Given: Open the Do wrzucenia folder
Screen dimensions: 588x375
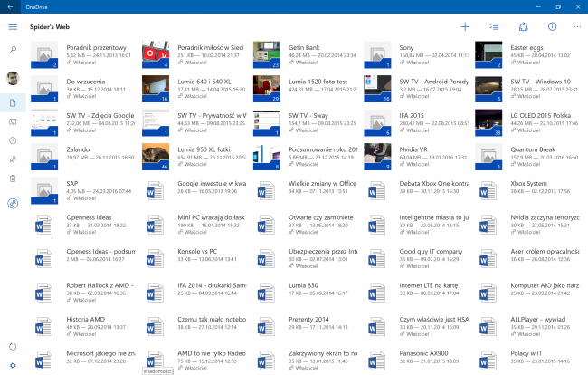Looking at the screenshot, I should (82, 89).
